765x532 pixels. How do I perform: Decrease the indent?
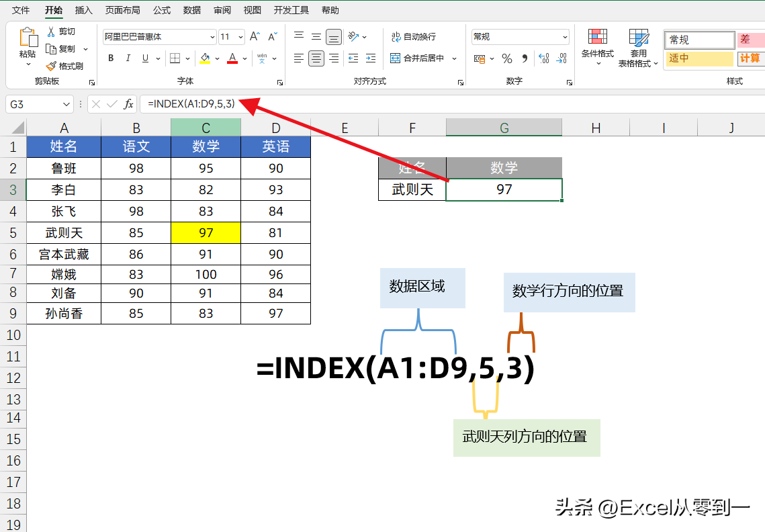click(353, 58)
